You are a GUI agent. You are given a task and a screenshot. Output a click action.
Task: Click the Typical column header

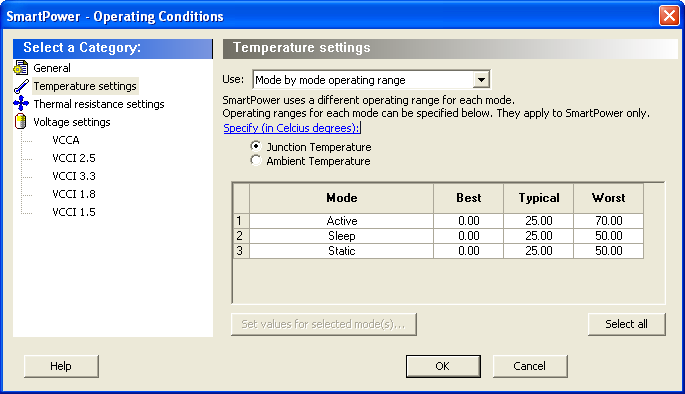pyautogui.click(x=539, y=198)
